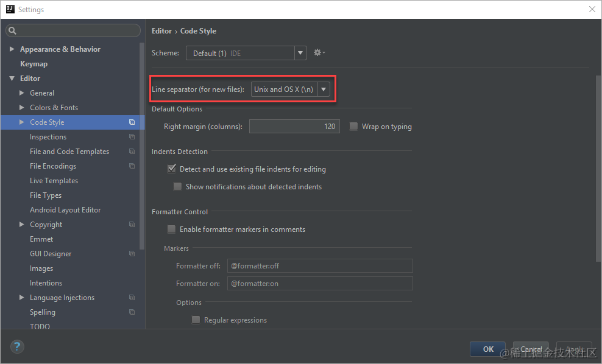
Task: Expand the General tree node
Action: tap(22, 93)
